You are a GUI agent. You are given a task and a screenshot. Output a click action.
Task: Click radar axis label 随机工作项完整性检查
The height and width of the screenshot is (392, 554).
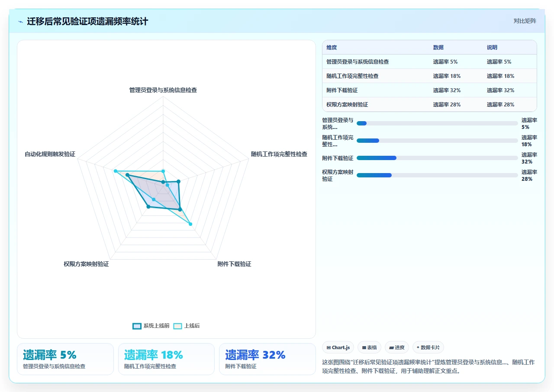point(279,154)
